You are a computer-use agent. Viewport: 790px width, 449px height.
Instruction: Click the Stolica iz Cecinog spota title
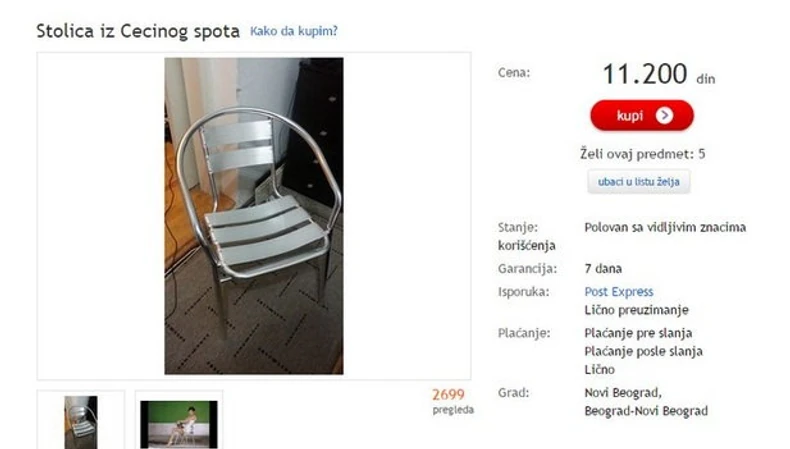click(x=138, y=31)
